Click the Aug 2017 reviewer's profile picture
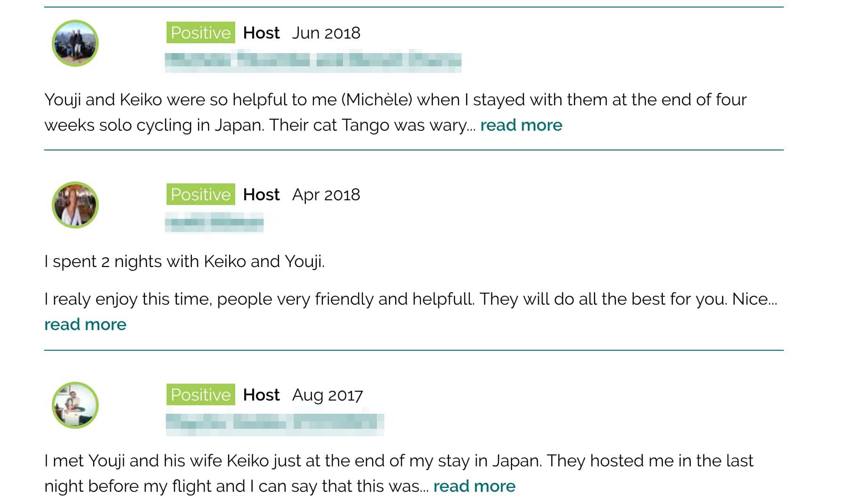 (75, 405)
